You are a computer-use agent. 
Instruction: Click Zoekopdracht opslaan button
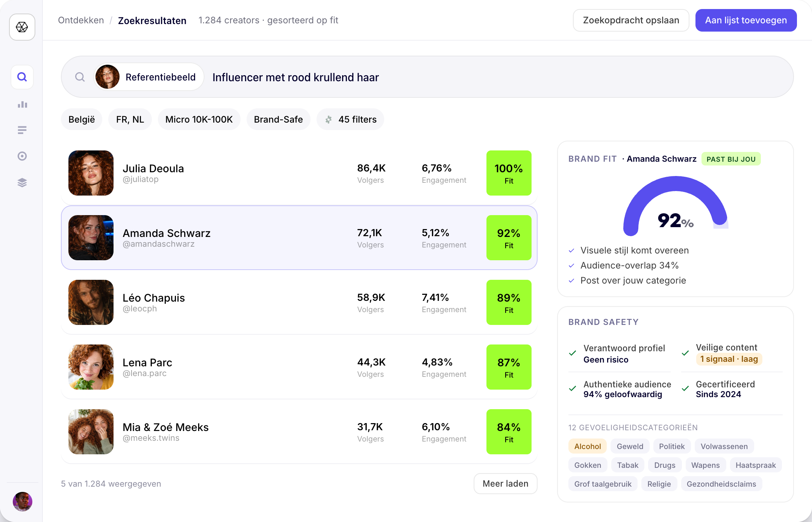(631, 20)
